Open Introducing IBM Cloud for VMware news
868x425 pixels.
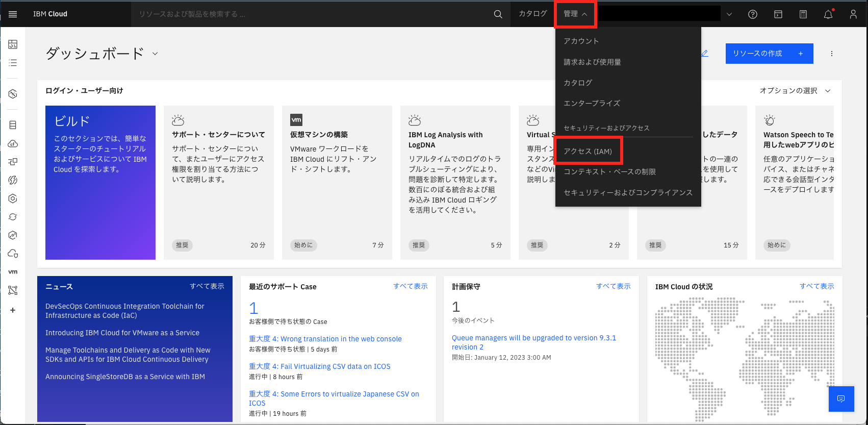point(122,333)
